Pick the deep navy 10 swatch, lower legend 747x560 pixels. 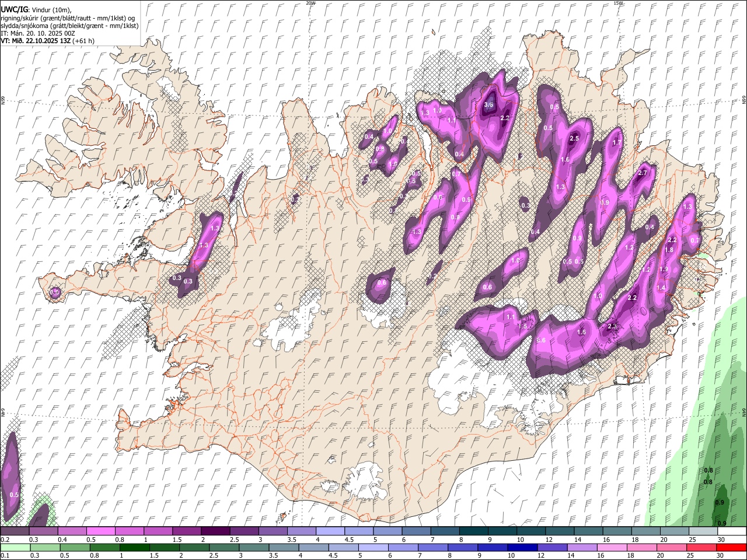[x=523, y=547]
